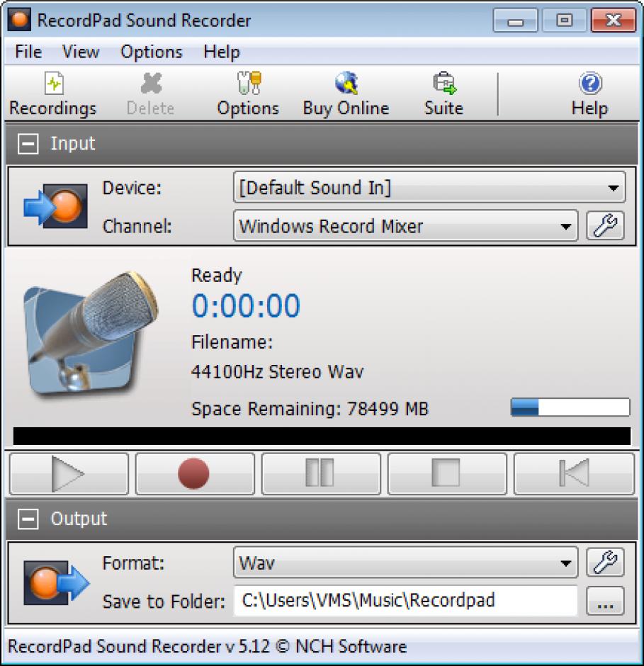644x666 pixels.
Task: Click the format settings wrench button
Action: tap(605, 562)
